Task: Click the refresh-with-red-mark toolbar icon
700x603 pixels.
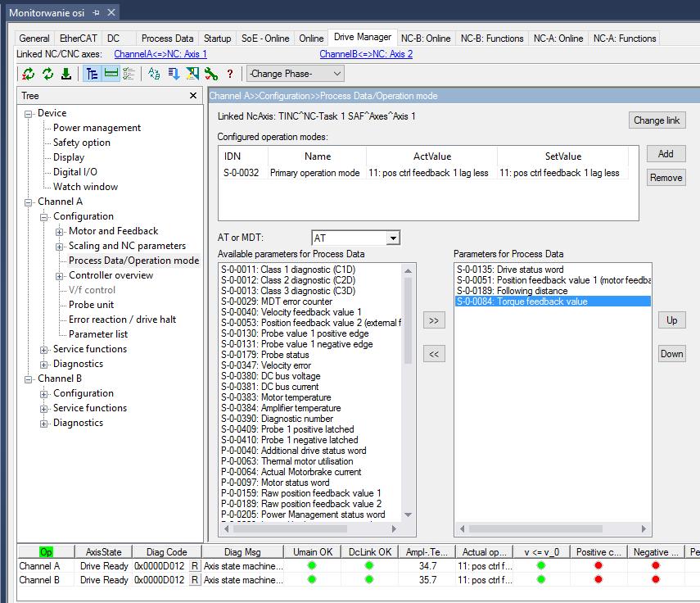Action: pyautogui.click(x=28, y=74)
